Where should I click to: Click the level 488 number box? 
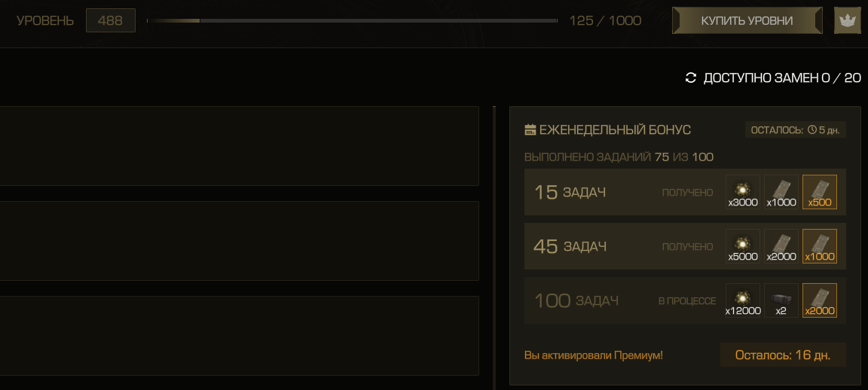coord(111,20)
